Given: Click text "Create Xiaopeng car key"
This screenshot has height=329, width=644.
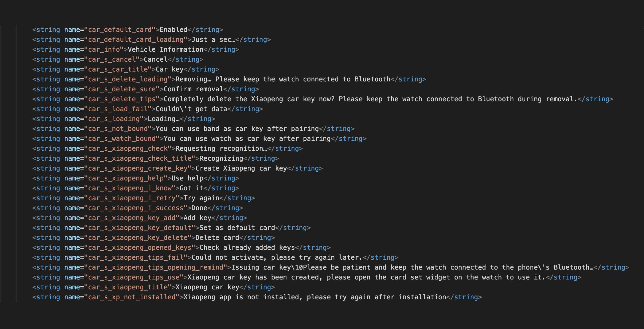Looking at the screenshot, I should click(241, 168).
